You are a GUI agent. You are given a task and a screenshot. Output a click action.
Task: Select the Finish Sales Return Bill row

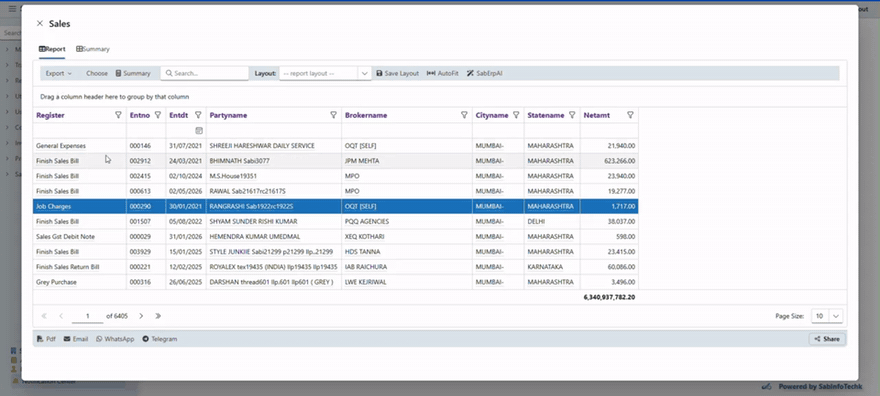[336, 267]
